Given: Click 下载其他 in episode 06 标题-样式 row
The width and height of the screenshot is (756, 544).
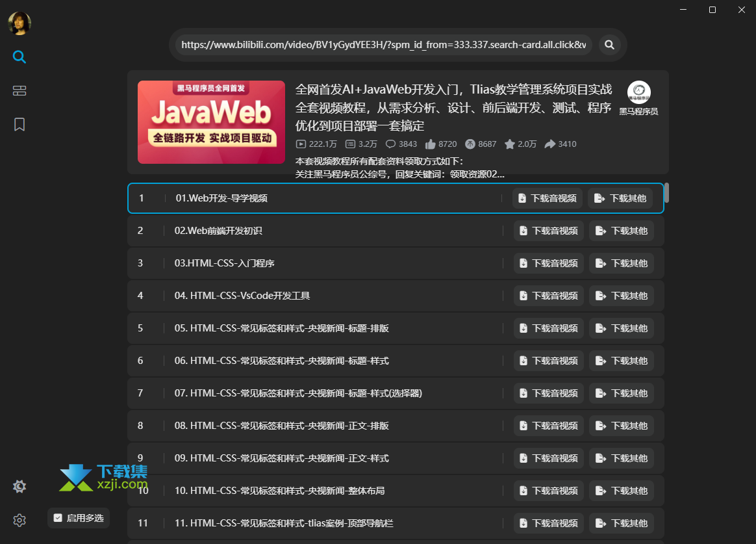Looking at the screenshot, I should click(x=622, y=361).
